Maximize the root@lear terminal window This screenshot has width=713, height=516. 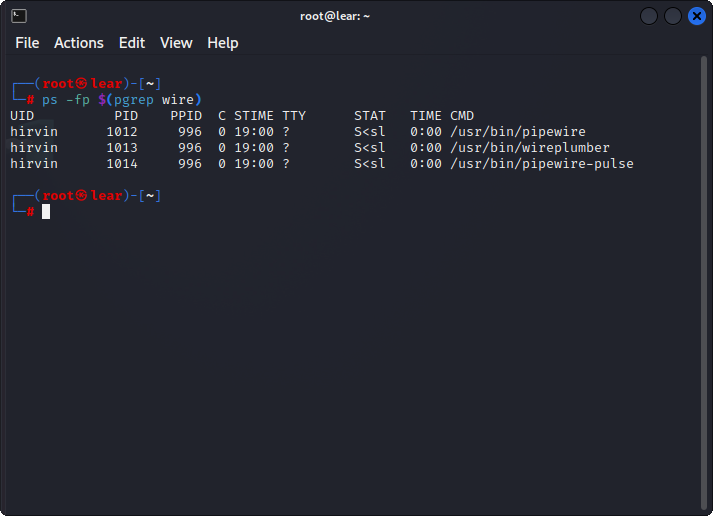click(673, 16)
